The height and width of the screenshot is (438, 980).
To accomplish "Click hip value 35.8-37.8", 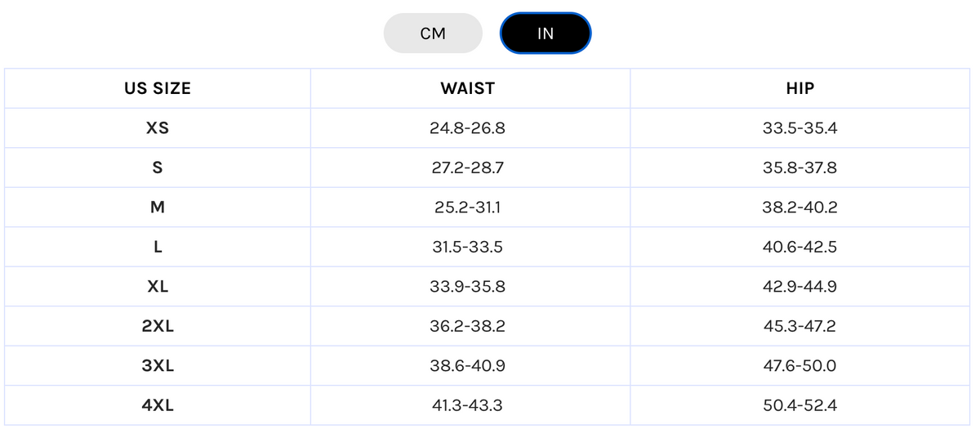I will tap(800, 168).
